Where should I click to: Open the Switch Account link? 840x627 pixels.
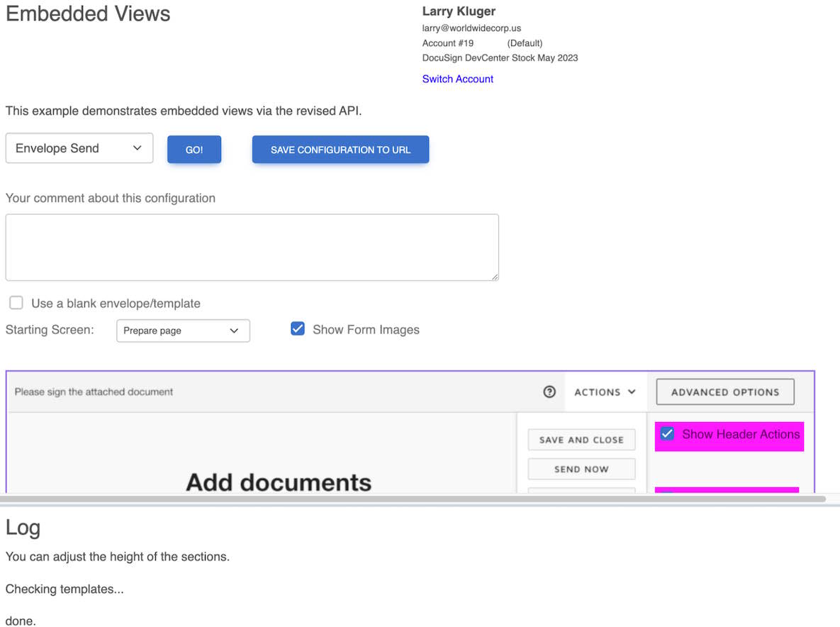[457, 79]
